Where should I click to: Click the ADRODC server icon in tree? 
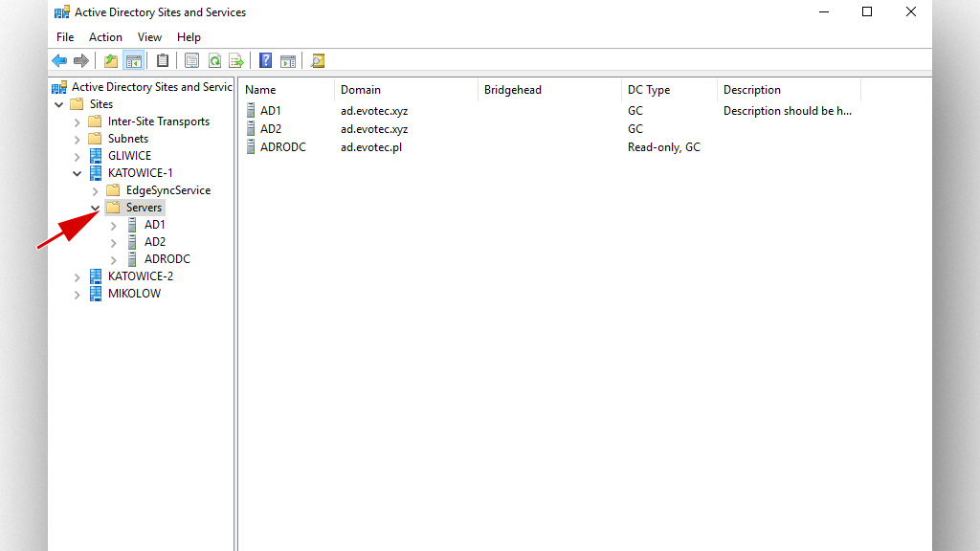132,258
